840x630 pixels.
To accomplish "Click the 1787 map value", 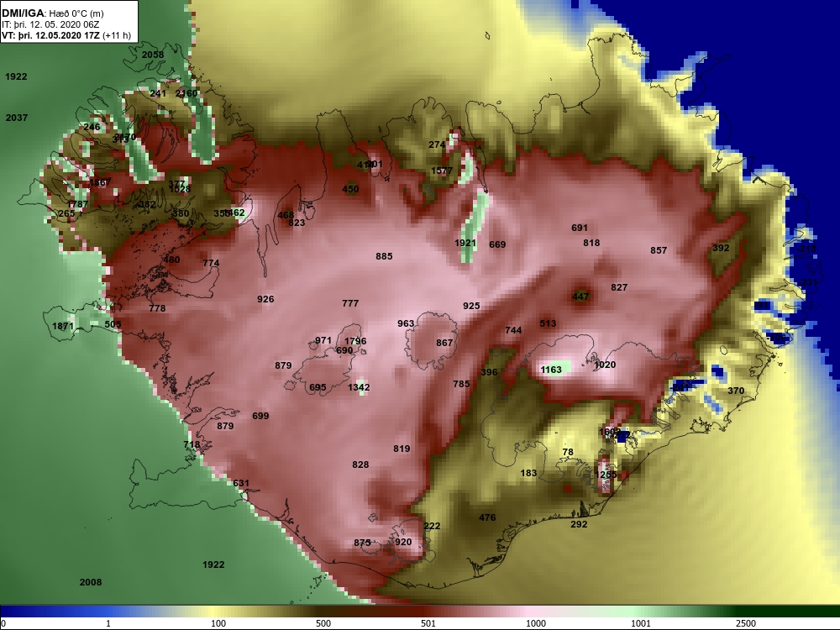I will (x=77, y=204).
